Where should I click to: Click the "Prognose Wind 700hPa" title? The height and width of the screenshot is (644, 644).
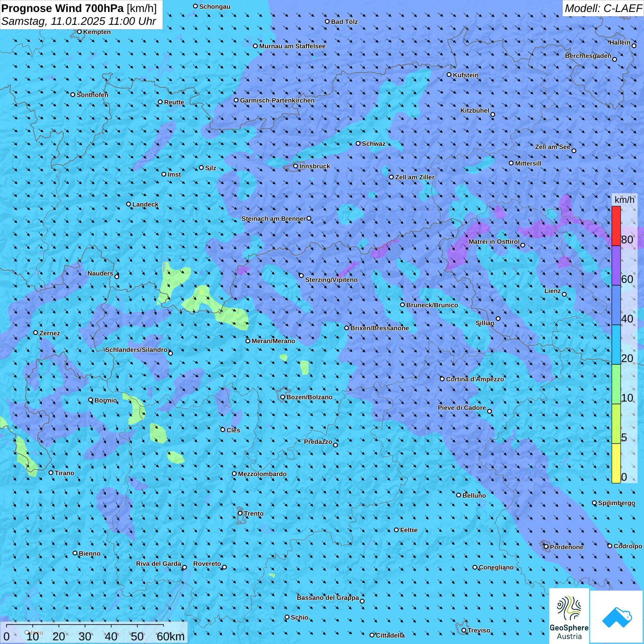click(x=63, y=8)
